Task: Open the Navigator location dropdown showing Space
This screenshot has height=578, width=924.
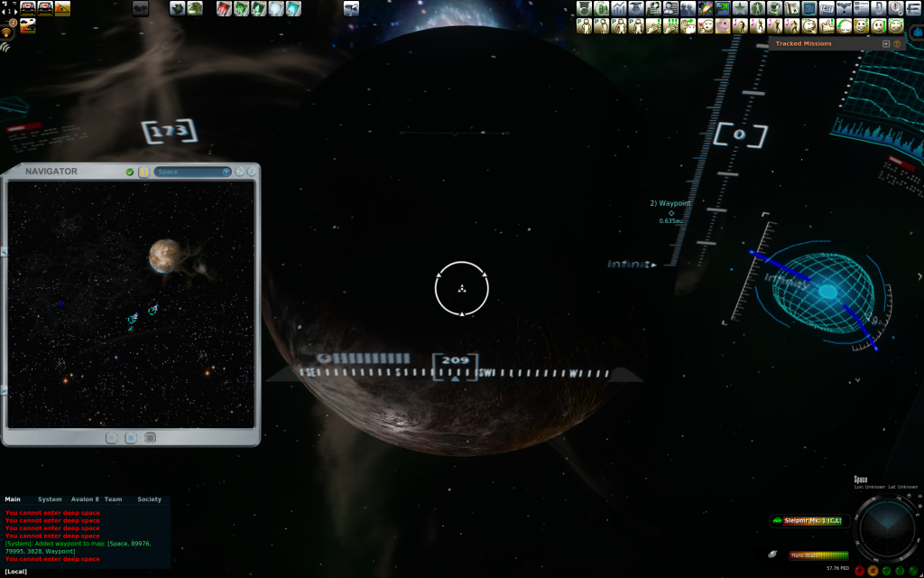Action: 193,172
